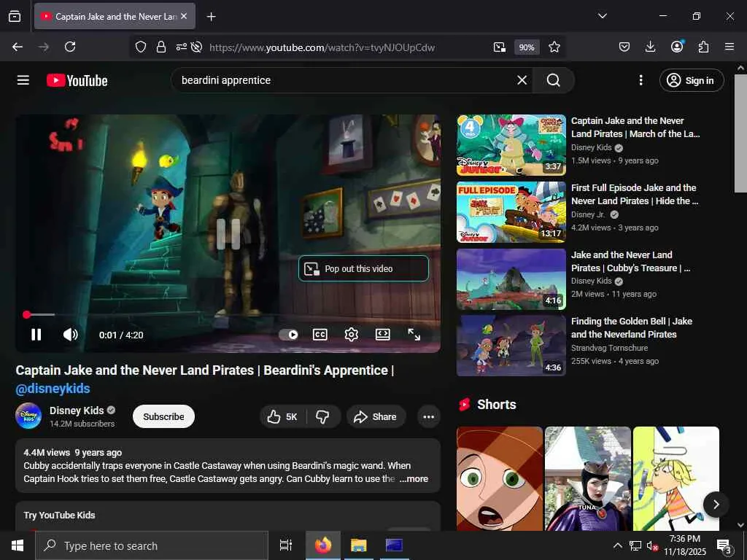Switch to theater mode
This screenshot has width=747, height=560.
coord(382,335)
